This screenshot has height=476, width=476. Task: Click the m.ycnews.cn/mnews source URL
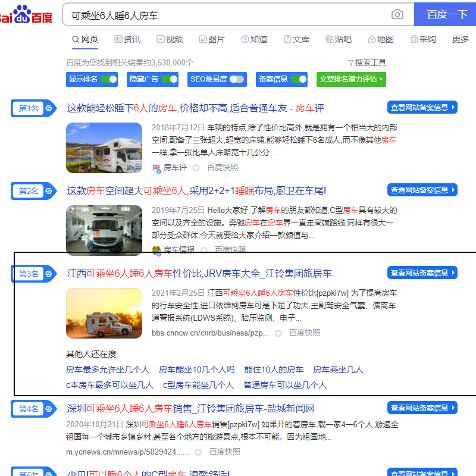(x=127, y=452)
